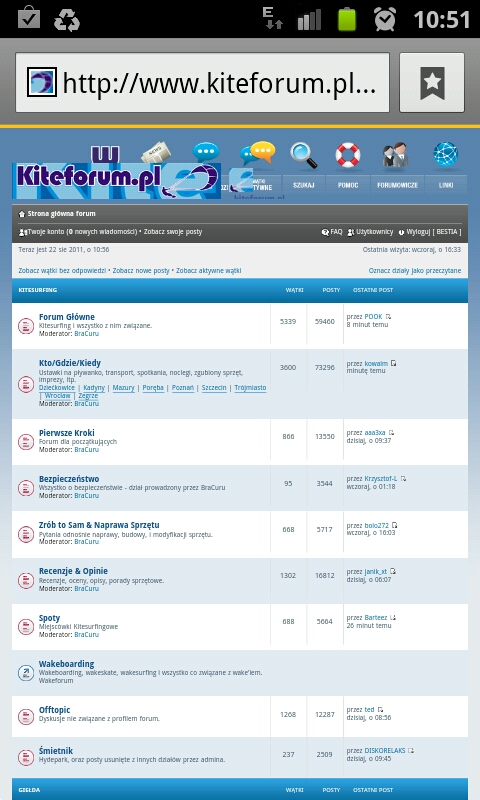This screenshot has width=480, height=800.
Task: Open the Pierwsze Kroki forum
Action: [x=67, y=433]
